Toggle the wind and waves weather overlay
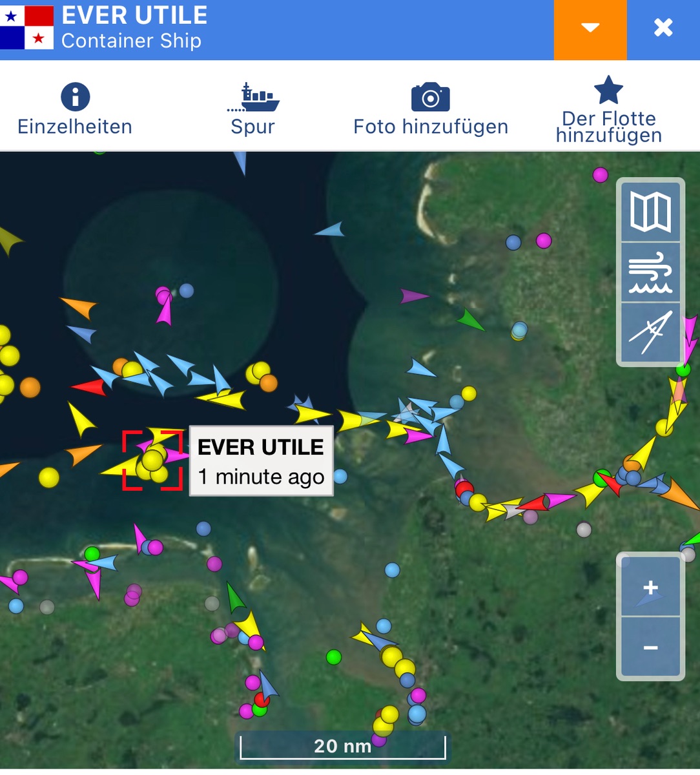This screenshot has height=775, width=700. pyautogui.click(x=650, y=273)
